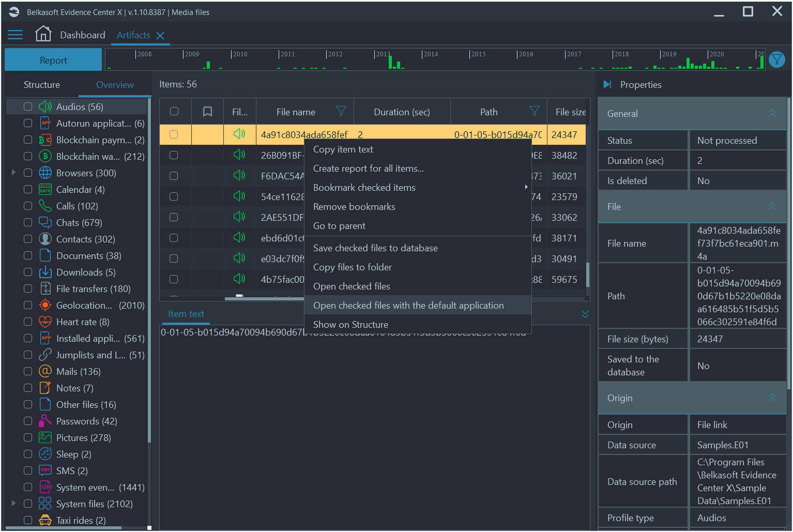The image size is (793, 532).
Task: Collapse the Origin properties section
Action: 772,398
